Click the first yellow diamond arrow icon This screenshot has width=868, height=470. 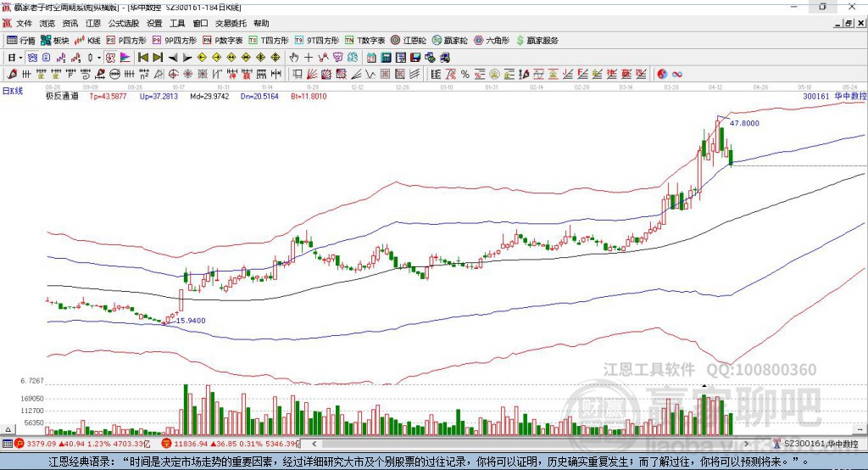(202, 58)
